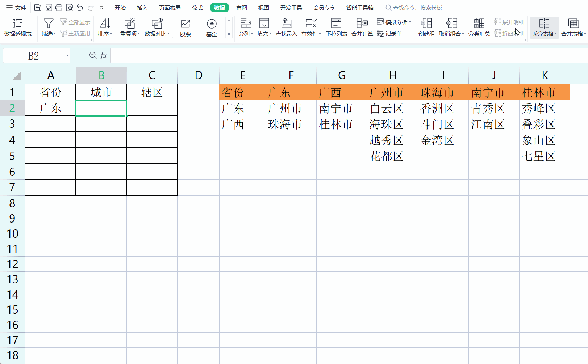Image resolution: width=588 pixels, height=364 pixels.
Task: Click the fx insert function icon
Action: (104, 55)
